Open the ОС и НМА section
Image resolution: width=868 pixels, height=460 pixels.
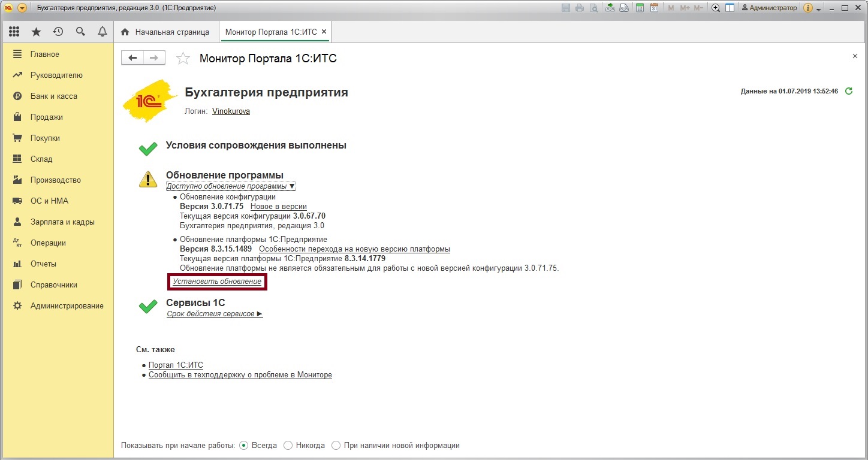click(57, 201)
